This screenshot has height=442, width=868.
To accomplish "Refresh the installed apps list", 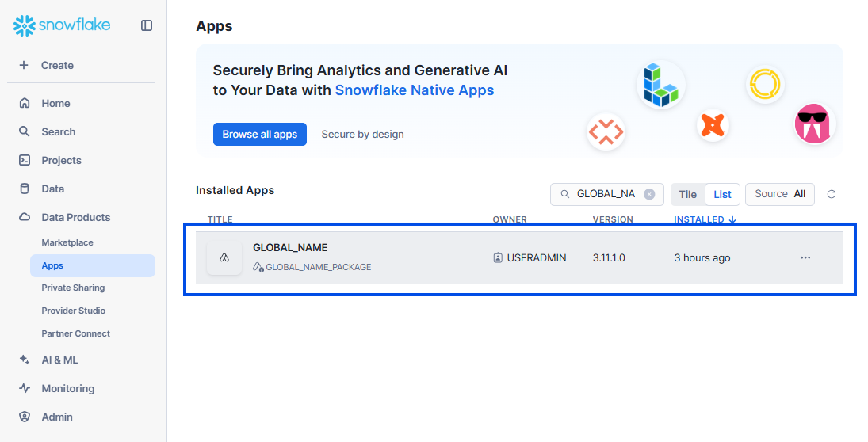I will tap(832, 194).
